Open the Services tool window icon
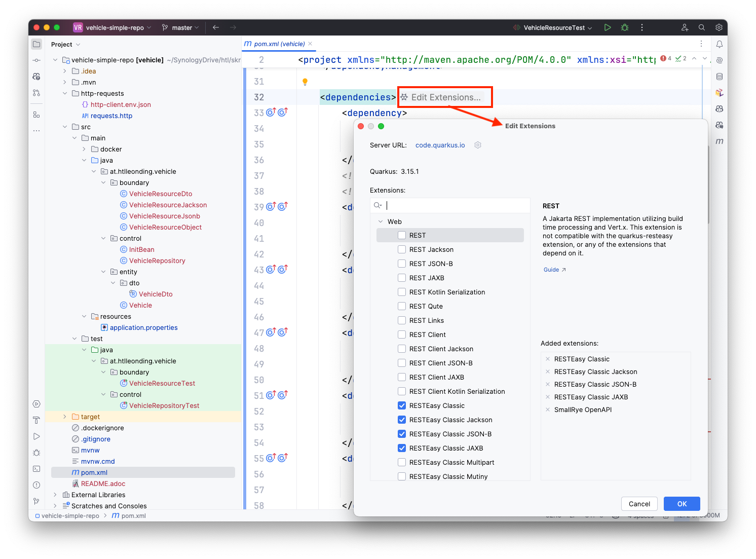 [36, 404]
